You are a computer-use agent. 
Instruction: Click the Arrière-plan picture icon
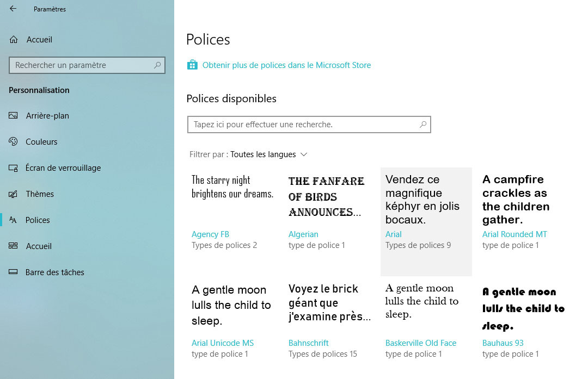(x=13, y=115)
